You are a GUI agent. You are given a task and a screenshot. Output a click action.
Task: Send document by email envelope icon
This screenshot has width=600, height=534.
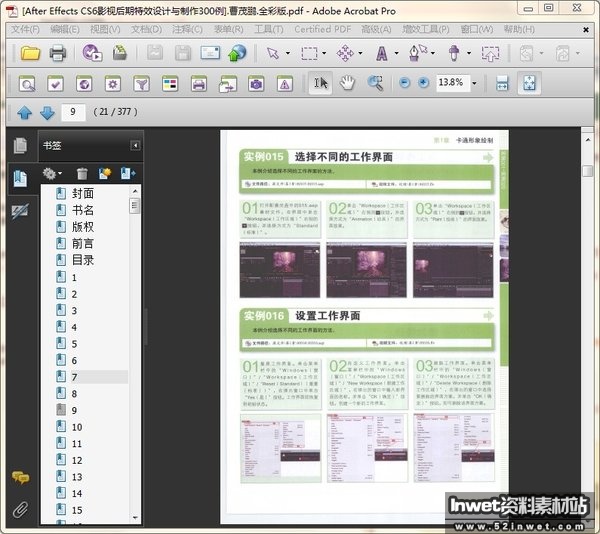tap(210, 53)
